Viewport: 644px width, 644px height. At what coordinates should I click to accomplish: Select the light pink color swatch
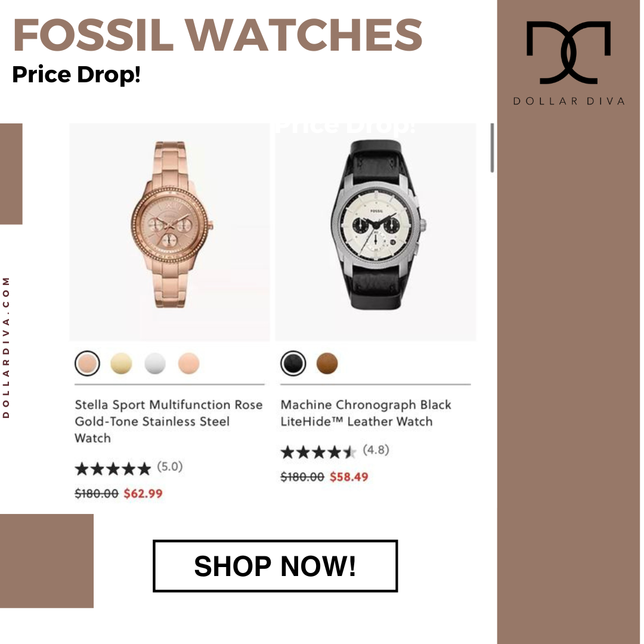pos(189,364)
